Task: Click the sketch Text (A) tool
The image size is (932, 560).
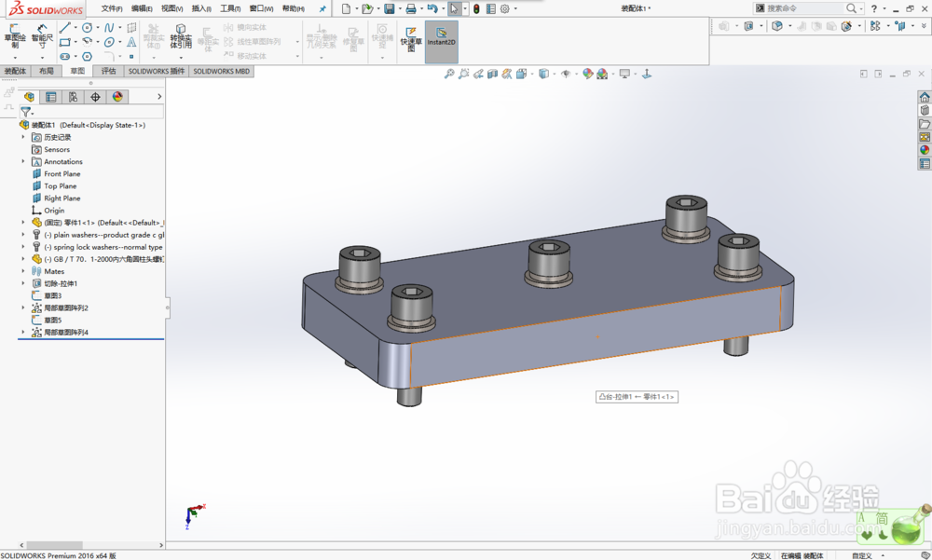Action: [131, 42]
